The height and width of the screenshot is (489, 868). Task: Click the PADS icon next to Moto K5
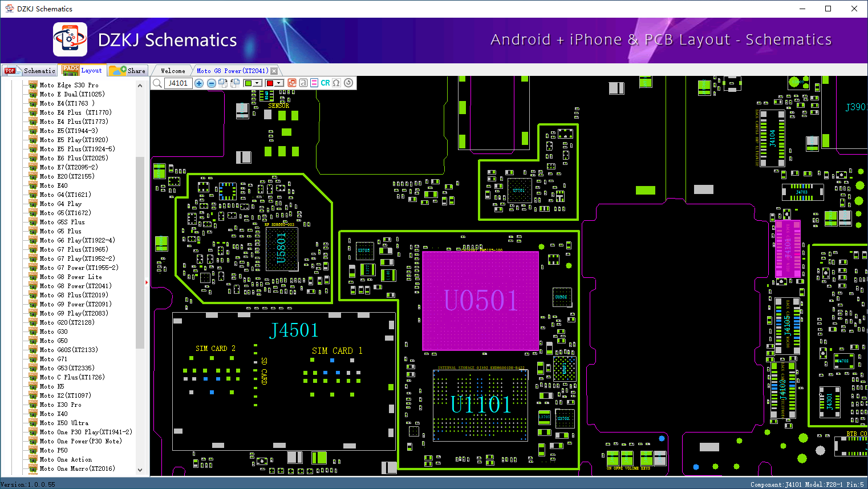tap(33, 386)
